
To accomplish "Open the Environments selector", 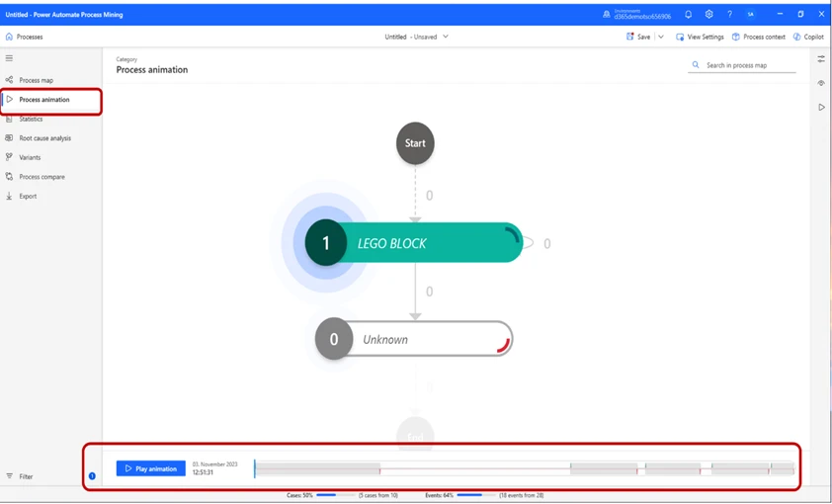I will pos(637,14).
